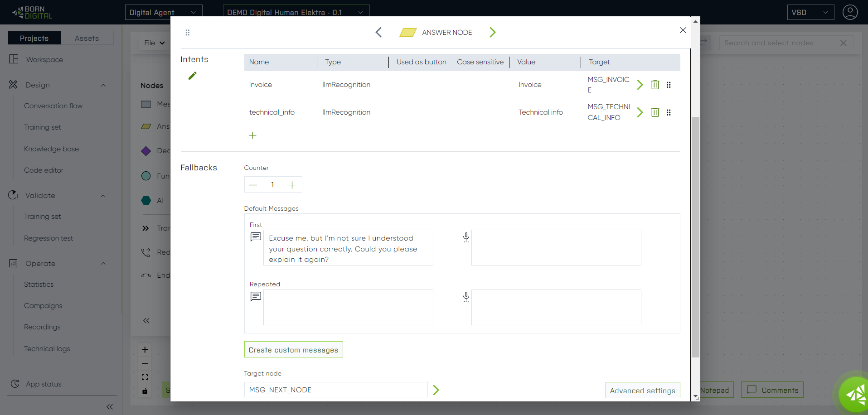868x415 pixels.
Task: Collapse the Operate section
Action: (x=103, y=264)
